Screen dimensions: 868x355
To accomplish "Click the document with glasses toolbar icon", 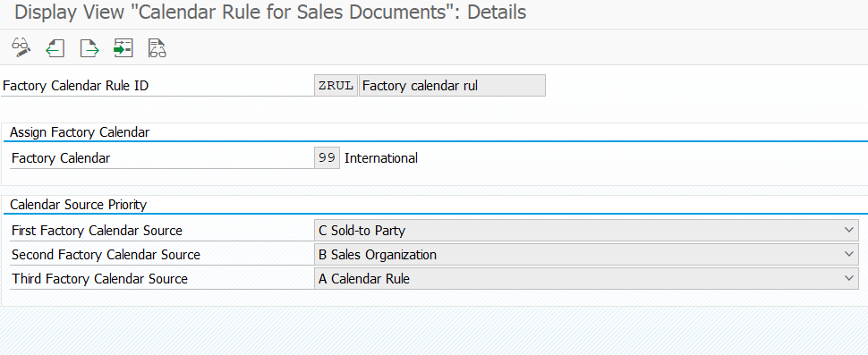I will [157, 48].
